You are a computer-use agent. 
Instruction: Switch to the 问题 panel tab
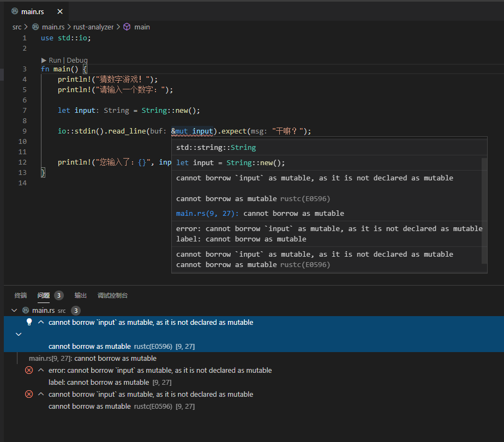pos(44,295)
